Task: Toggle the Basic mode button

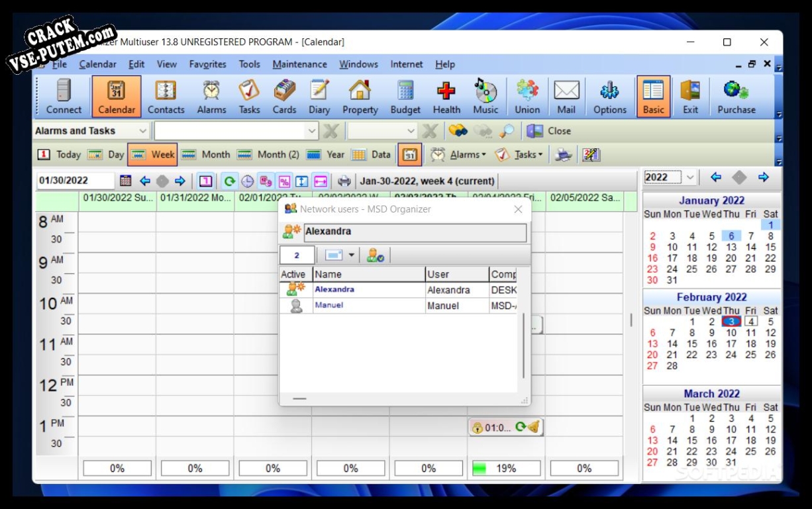Action: tap(653, 97)
